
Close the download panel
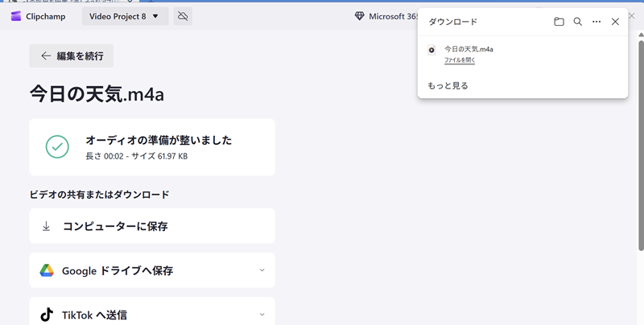tap(615, 22)
